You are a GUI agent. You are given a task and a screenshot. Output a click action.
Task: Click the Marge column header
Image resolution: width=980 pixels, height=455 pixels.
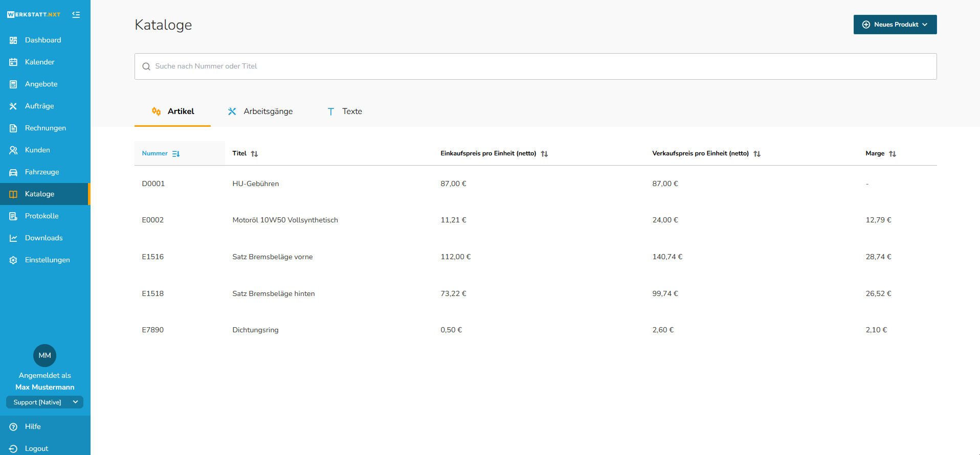pyautogui.click(x=875, y=153)
